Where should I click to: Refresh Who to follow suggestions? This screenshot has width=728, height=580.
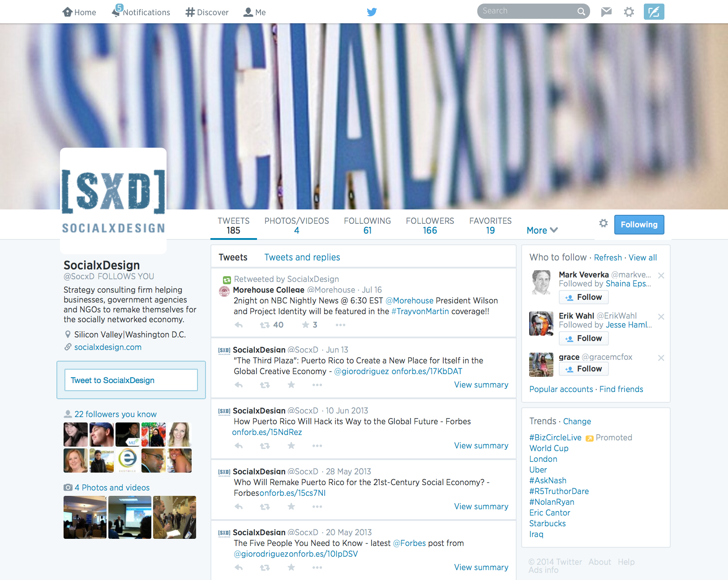pyautogui.click(x=608, y=258)
